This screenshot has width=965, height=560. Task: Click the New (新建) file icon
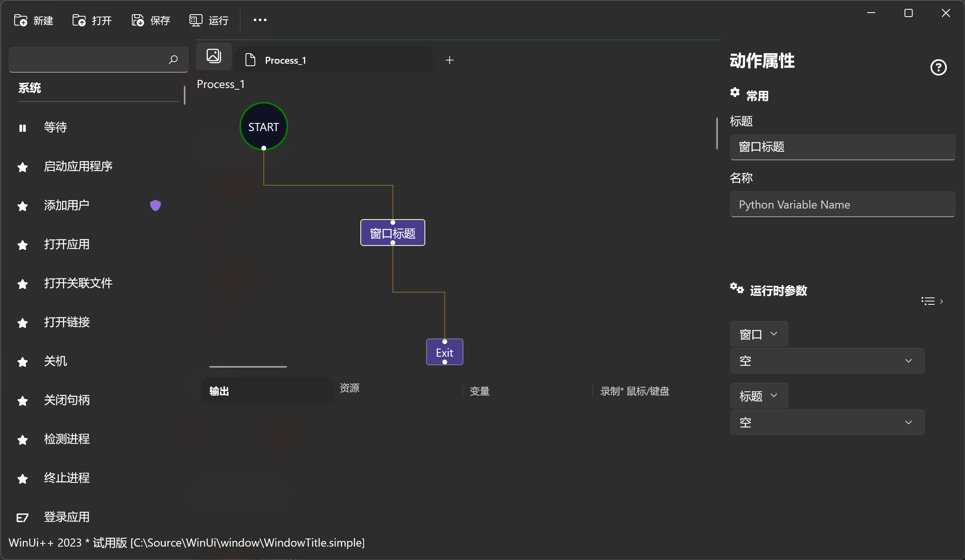(x=20, y=20)
